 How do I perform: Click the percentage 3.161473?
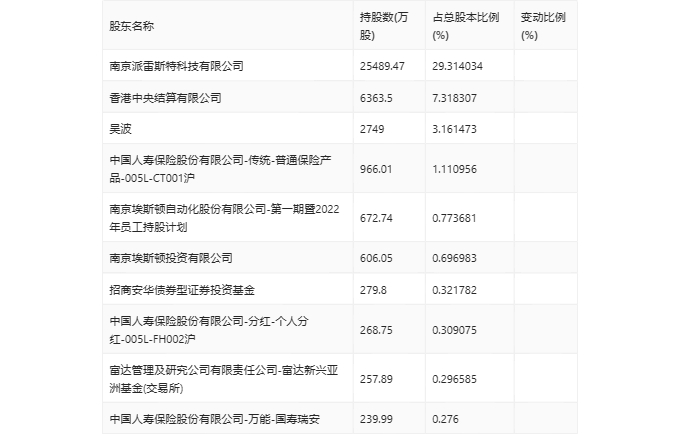pyautogui.click(x=454, y=129)
